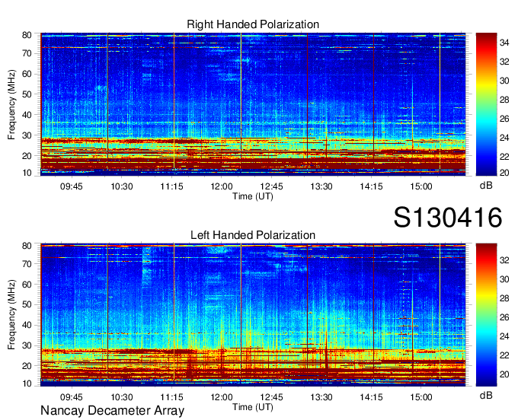
Task: Click the 80 MHz tick label of top plot
Action: click(x=27, y=35)
